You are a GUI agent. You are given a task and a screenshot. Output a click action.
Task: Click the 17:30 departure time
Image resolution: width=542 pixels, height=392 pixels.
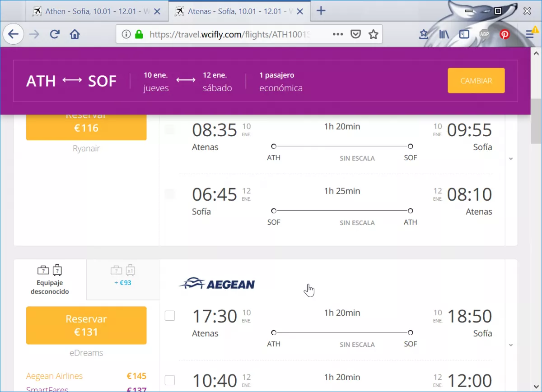215,316
